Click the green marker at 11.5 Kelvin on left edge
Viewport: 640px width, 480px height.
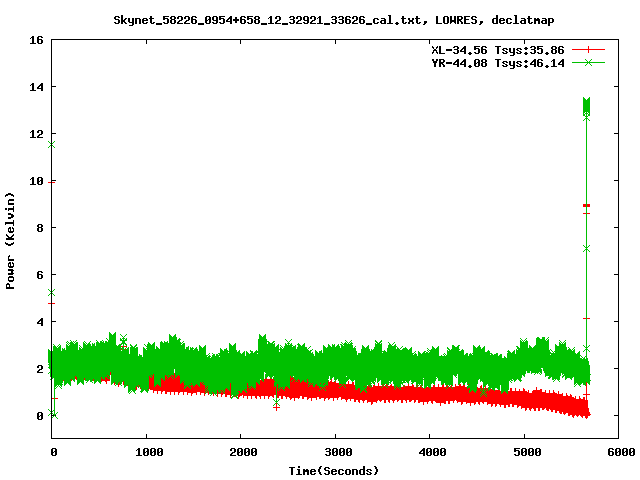pyautogui.click(x=51, y=145)
